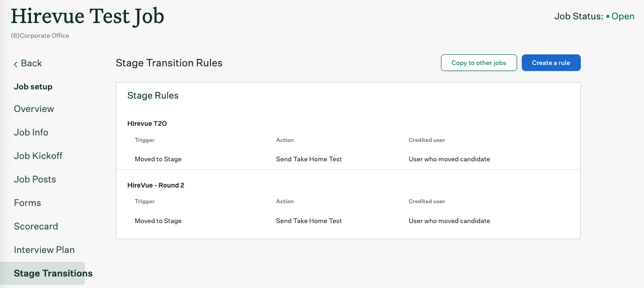Screen dimensions: 644x288
Task: Click the Action column header under Hirevue T2O
Action: pos(285,140)
